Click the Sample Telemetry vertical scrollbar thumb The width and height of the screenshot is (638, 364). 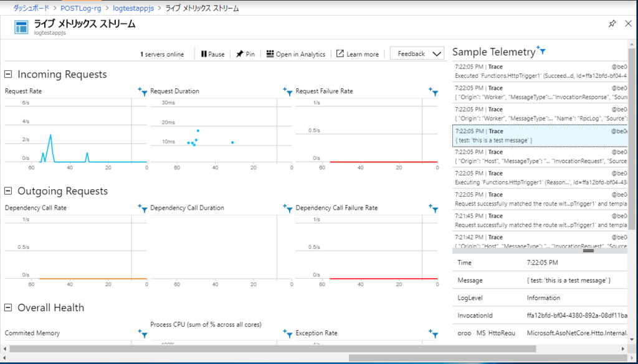click(632, 138)
